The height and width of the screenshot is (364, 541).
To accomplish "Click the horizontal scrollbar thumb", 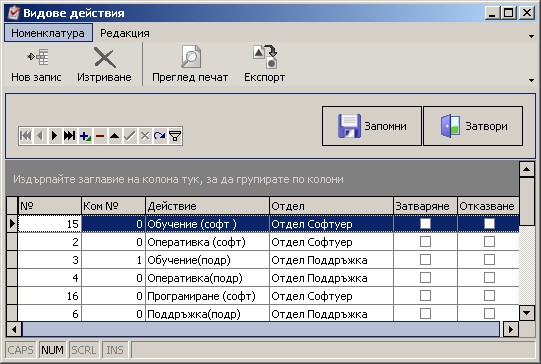I will pyautogui.click(x=261, y=329).
